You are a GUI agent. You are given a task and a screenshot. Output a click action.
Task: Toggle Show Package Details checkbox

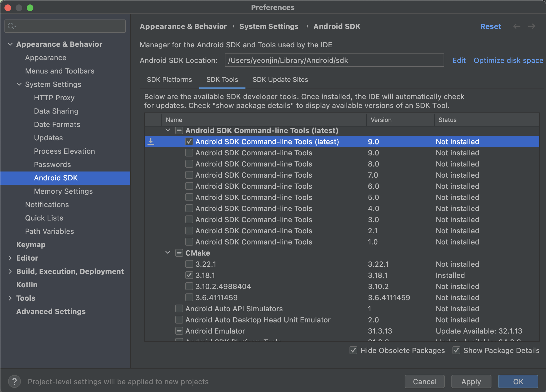coord(456,350)
